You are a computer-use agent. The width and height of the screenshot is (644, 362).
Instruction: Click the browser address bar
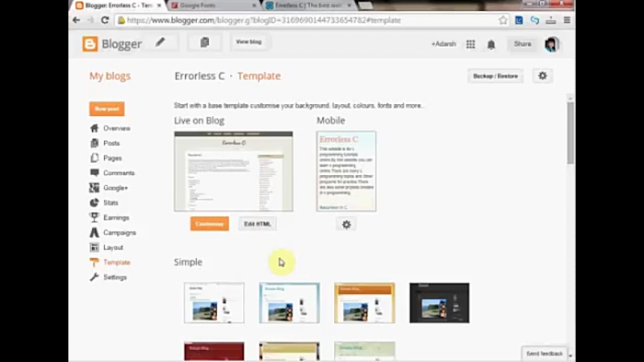305,20
